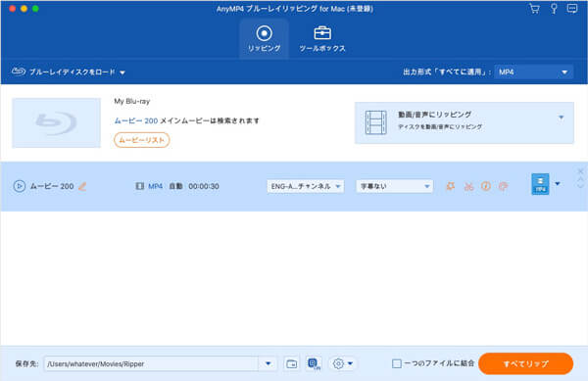Expand the output profile arrow in row
The width and height of the screenshot is (588, 381).
pyautogui.click(x=558, y=184)
